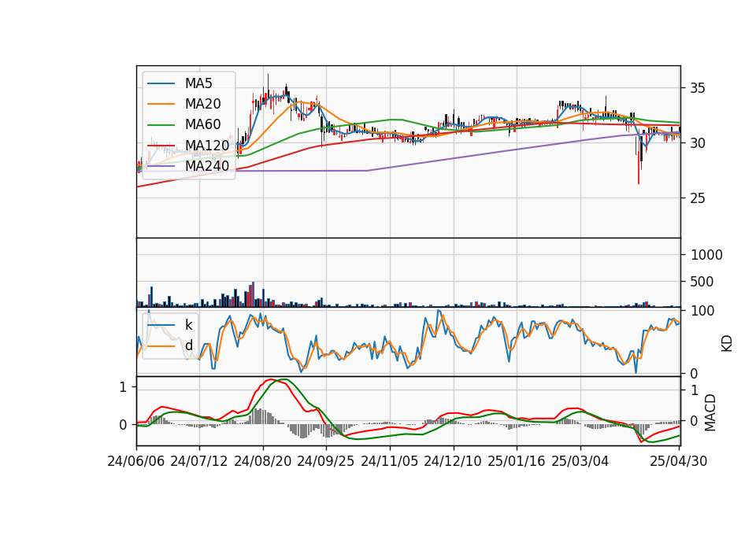Click the 25/03/04 date label
Image resolution: width=756 pixels, height=543 pixels.
[580, 461]
